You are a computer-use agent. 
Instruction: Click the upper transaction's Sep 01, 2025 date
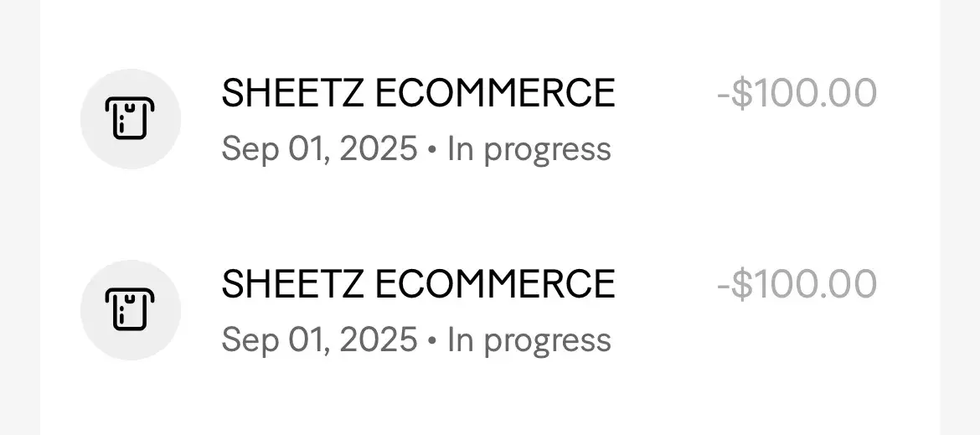click(x=318, y=149)
